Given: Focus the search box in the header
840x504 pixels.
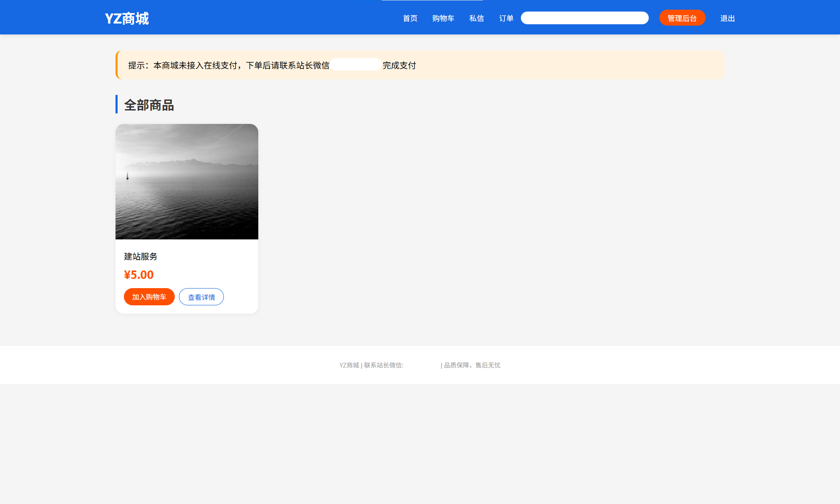Looking at the screenshot, I should [585, 18].
